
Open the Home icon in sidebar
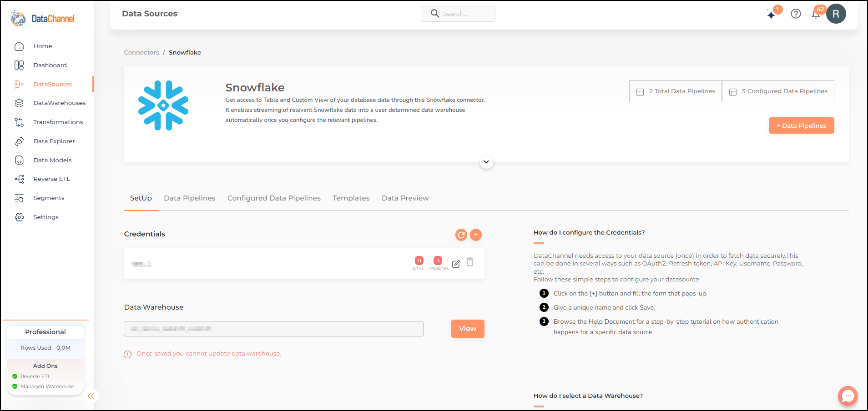click(x=19, y=46)
